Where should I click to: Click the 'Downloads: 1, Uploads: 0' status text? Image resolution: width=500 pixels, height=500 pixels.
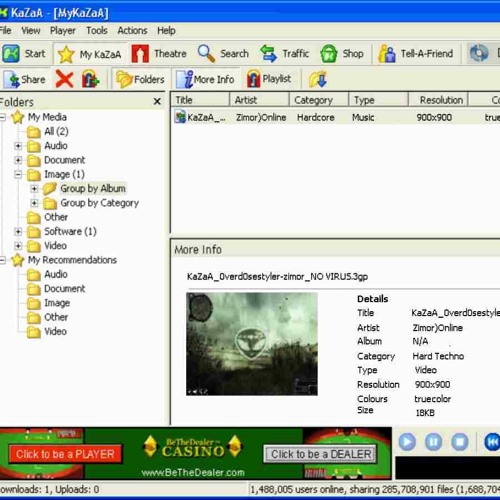coord(50,489)
